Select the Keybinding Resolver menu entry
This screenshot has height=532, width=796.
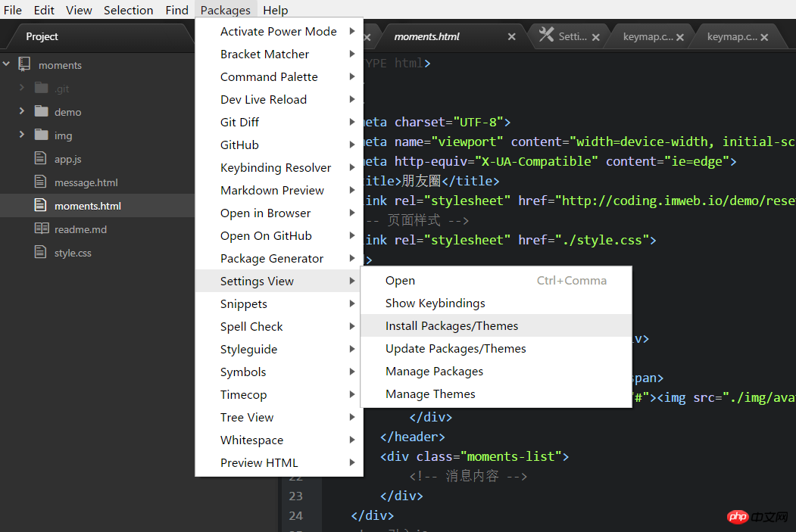pyautogui.click(x=279, y=167)
